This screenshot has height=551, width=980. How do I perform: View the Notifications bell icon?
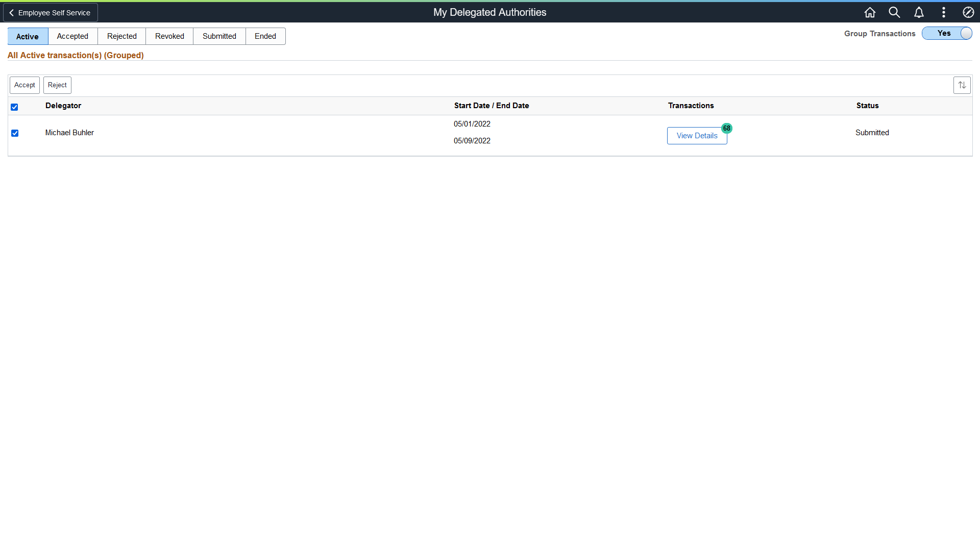pos(919,12)
